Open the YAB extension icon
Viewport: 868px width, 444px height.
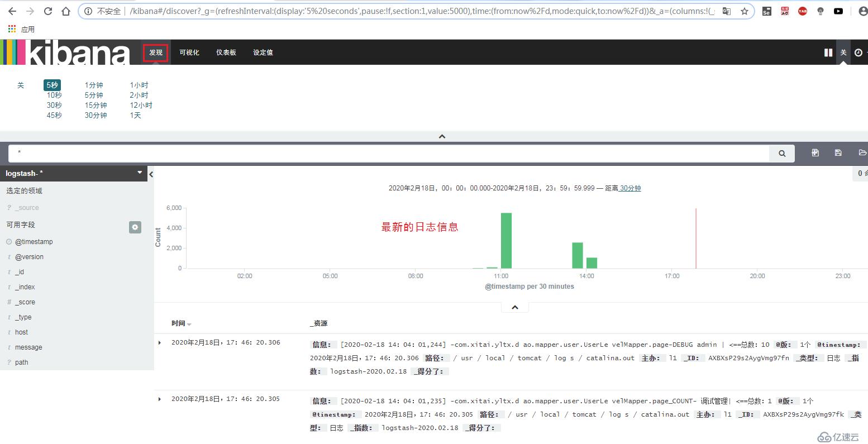(803, 11)
